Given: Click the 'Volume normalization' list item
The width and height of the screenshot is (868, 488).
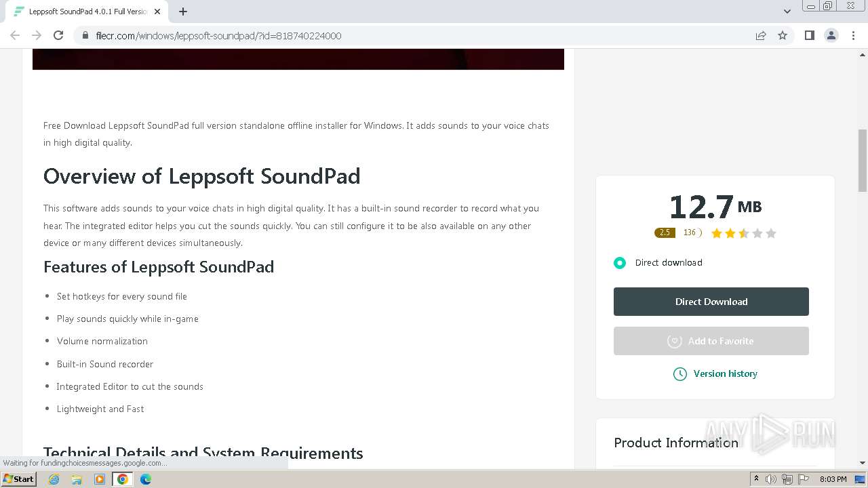Looking at the screenshot, I should pos(102,341).
